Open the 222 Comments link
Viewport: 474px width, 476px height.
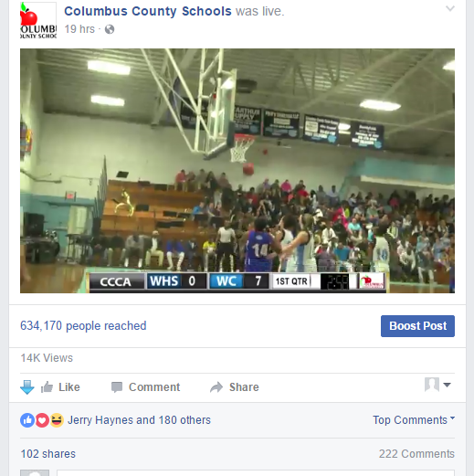[x=416, y=454]
